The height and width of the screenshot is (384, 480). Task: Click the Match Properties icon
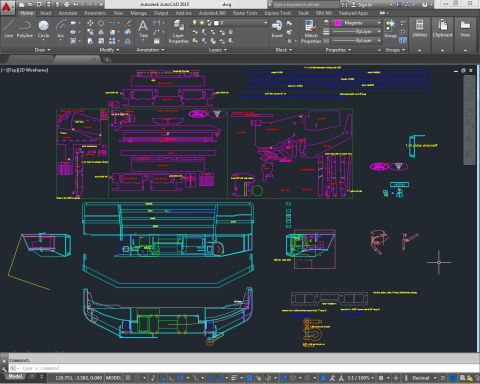click(x=311, y=32)
